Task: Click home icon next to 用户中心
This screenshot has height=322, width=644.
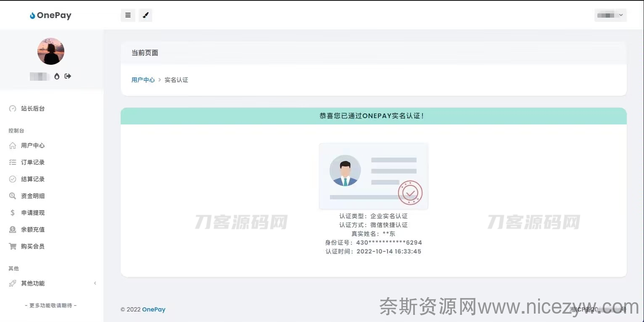Action: tap(13, 145)
